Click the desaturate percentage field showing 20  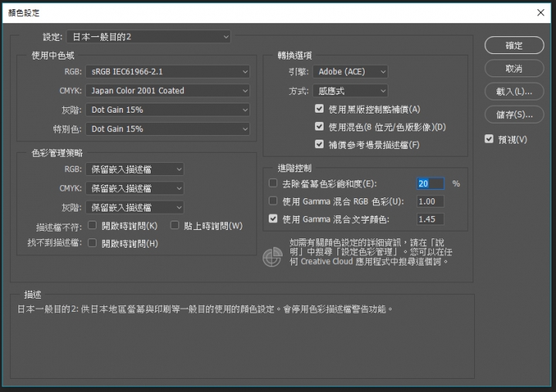(x=430, y=184)
